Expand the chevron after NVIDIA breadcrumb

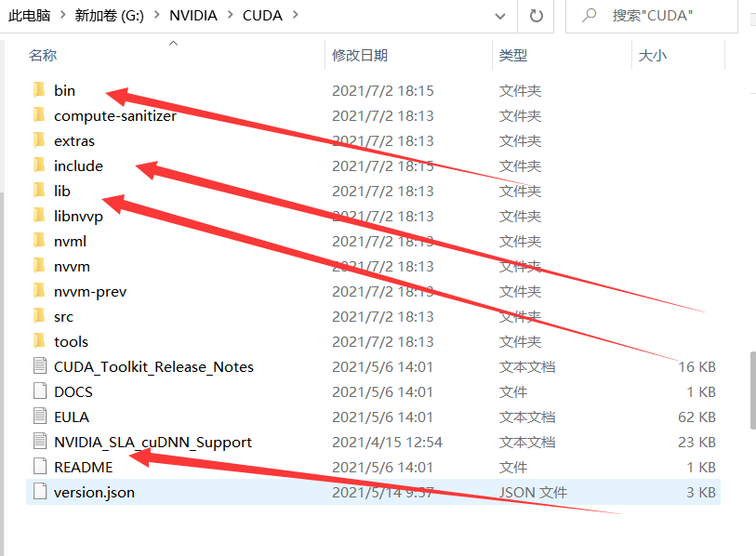pyautogui.click(x=231, y=16)
